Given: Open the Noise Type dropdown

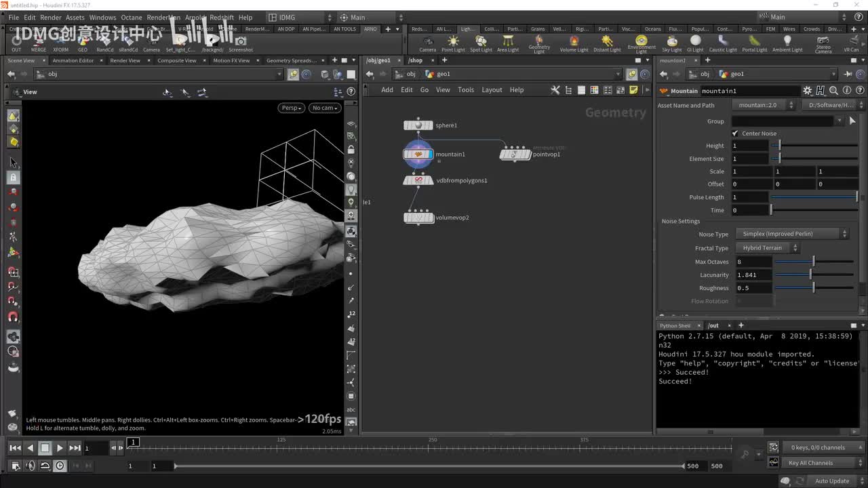Looking at the screenshot, I should click(x=791, y=234).
